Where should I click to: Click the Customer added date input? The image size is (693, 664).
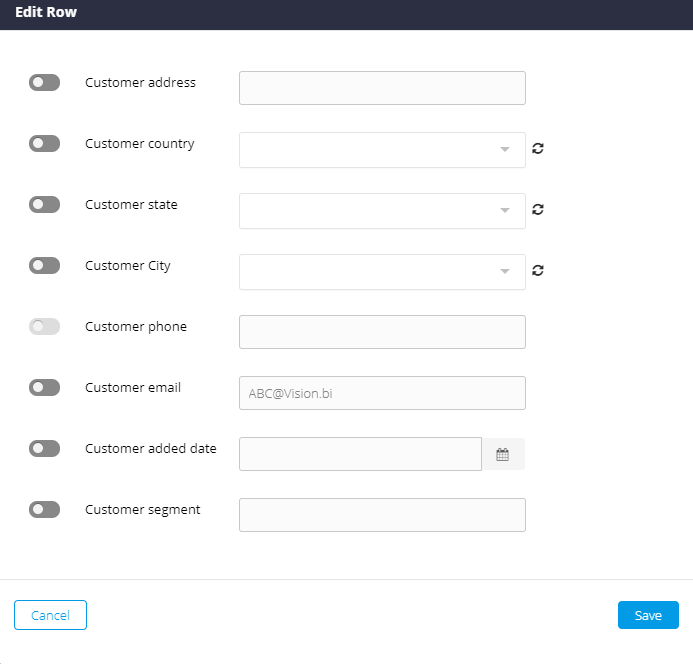(x=360, y=454)
